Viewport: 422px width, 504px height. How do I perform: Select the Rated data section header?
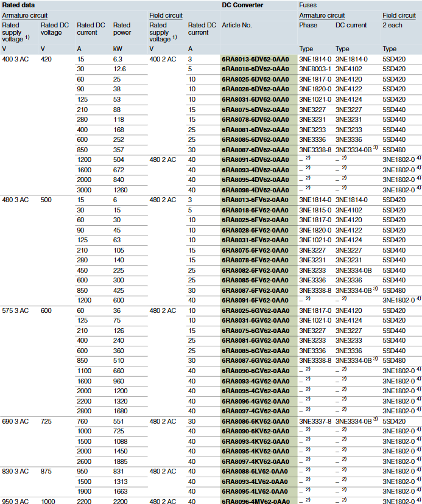pos(18,5)
